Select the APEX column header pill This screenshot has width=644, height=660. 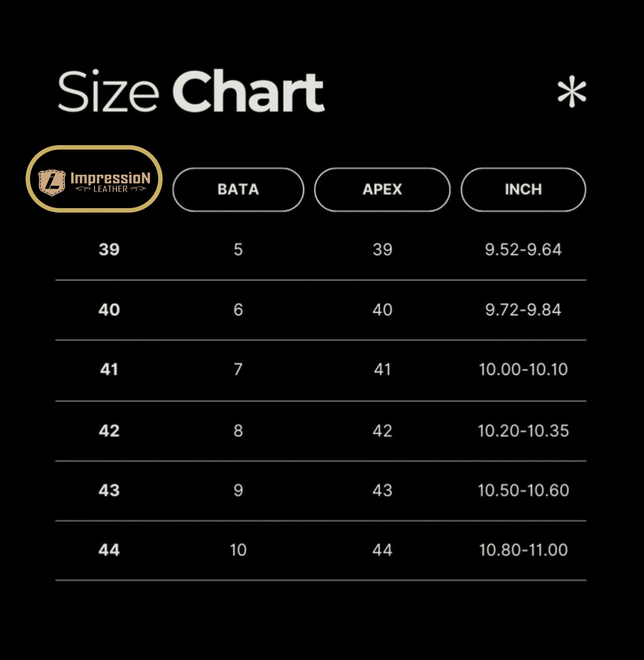(382, 189)
